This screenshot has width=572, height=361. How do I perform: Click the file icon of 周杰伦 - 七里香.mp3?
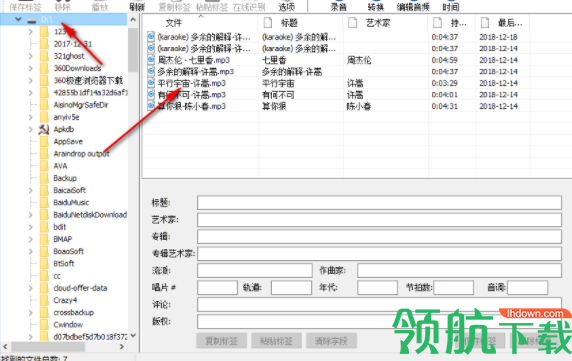click(x=151, y=59)
